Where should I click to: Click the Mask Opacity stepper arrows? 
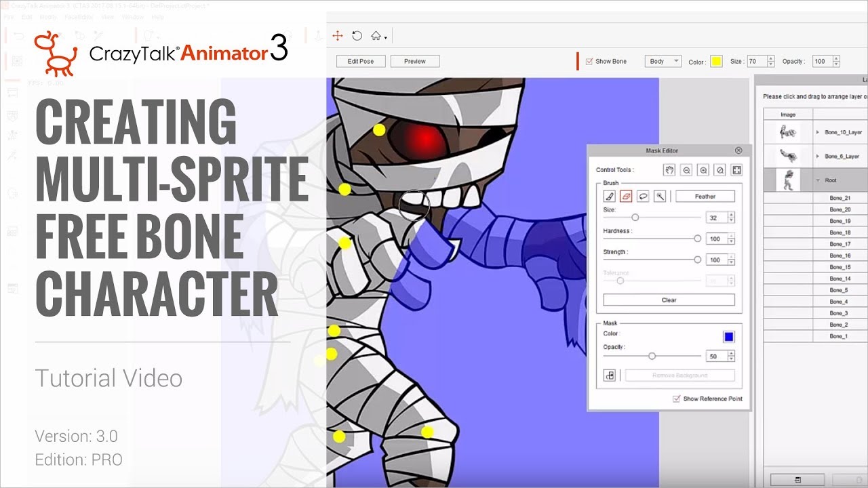731,357
